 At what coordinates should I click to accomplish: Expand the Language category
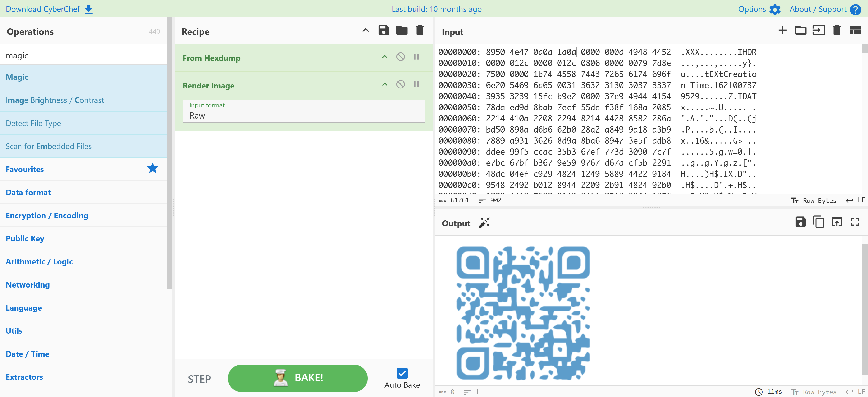pyautogui.click(x=83, y=308)
